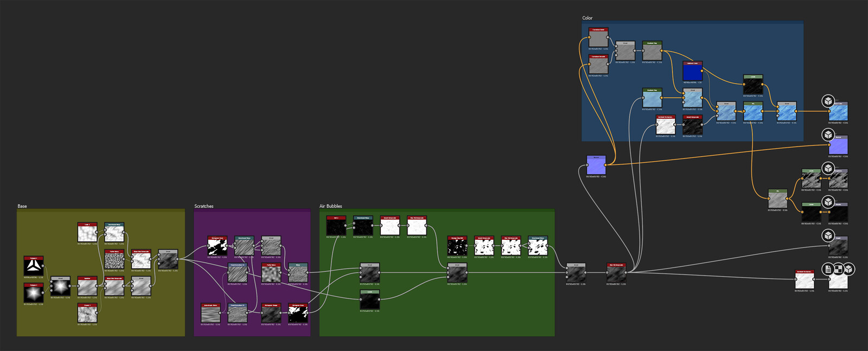
Task: Select the Blur HQ Grayscale node outside frames
Action: 616,273
